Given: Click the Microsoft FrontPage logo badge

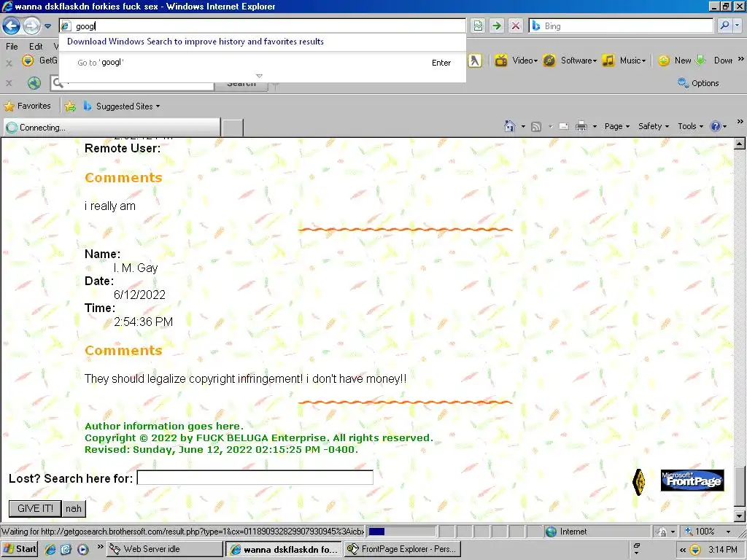Looking at the screenshot, I should click(x=692, y=480).
